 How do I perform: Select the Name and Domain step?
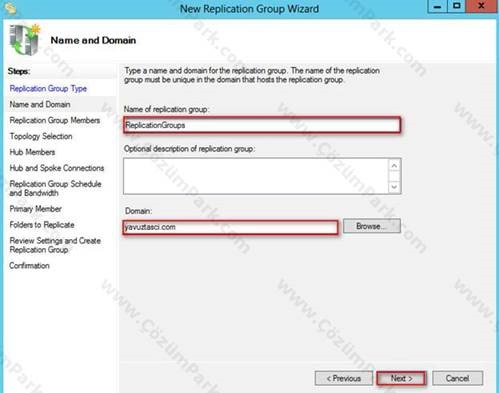coord(40,104)
